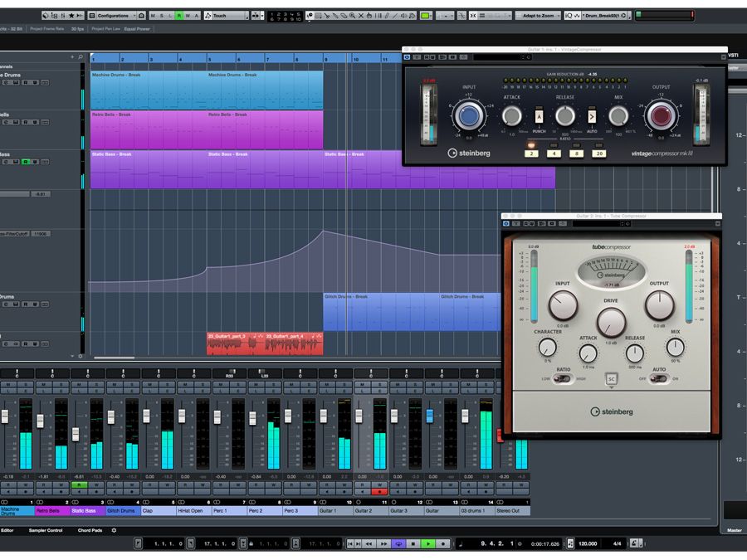
Task: Select the Stereo Out mixer channel label
Action: click(513, 510)
